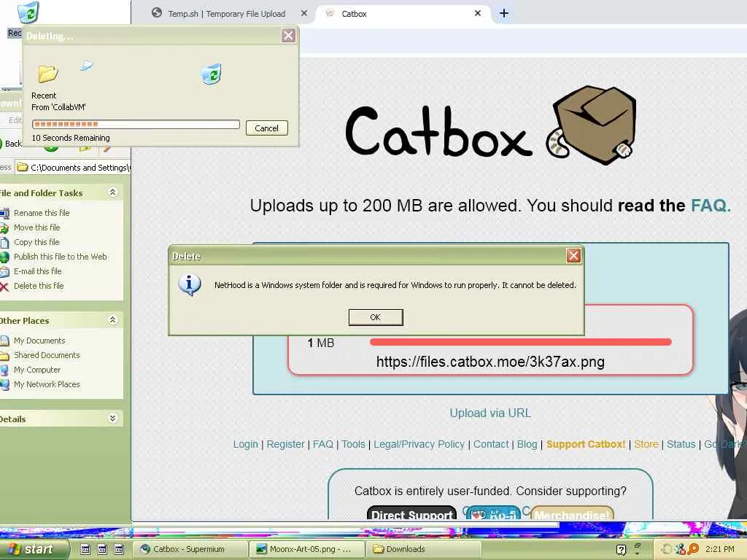Click the My Network Places icon

(4, 385)
